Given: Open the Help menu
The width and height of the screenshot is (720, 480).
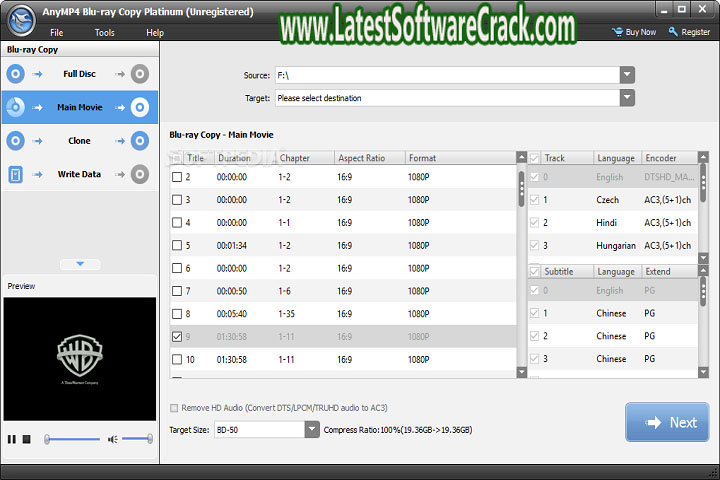Looking at the screenshot, I should [x=155, y=32].
